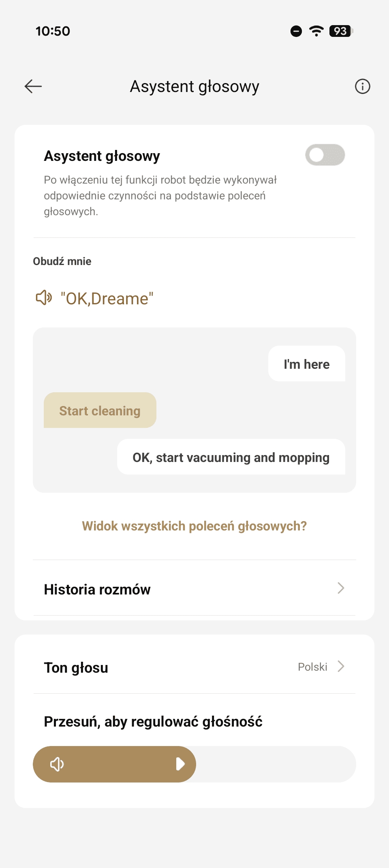Open the info icon in header
This screenshot has height=868, width=389.
[362, 86]
